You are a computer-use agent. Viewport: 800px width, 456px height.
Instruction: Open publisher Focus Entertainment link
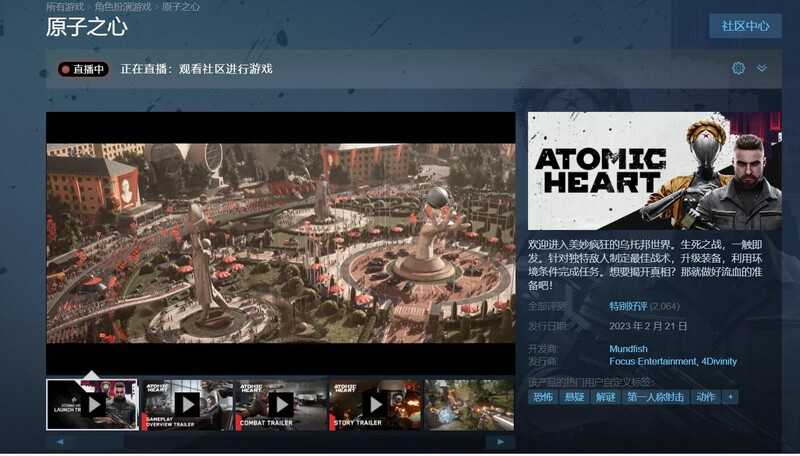click(x=653, y=361)
